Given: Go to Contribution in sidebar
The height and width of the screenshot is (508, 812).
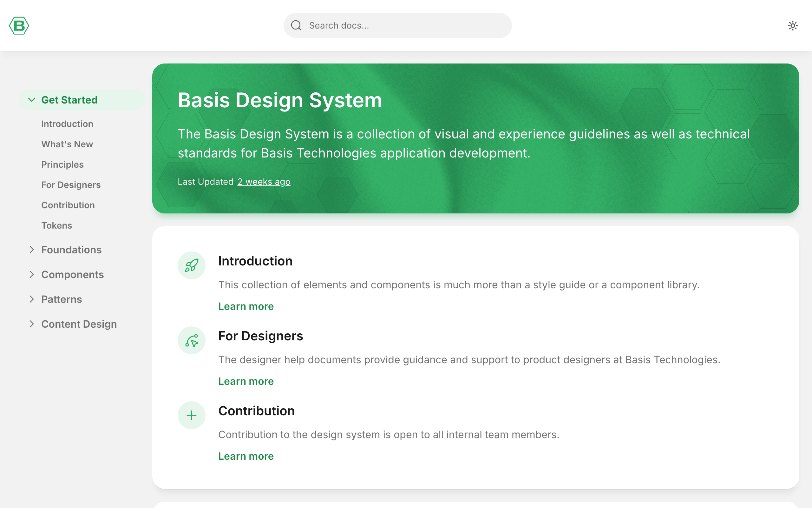Looking at the screenshot, I should coord(68,205).
